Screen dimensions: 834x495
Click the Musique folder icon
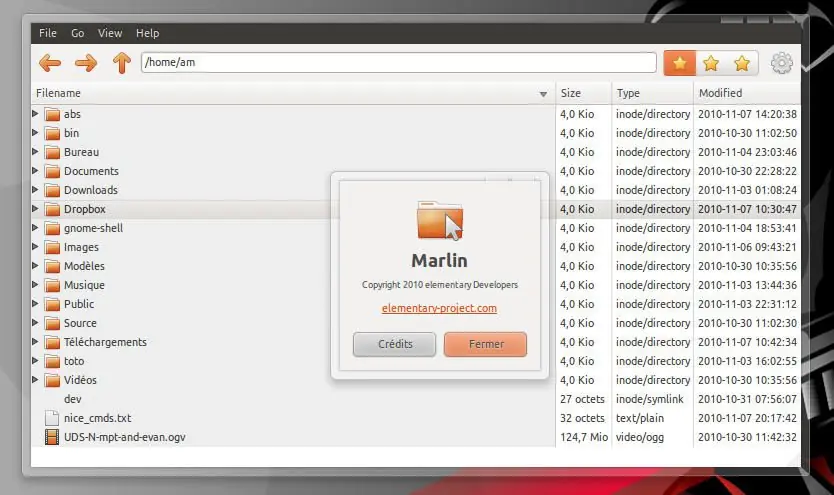[x=52, y=286]
